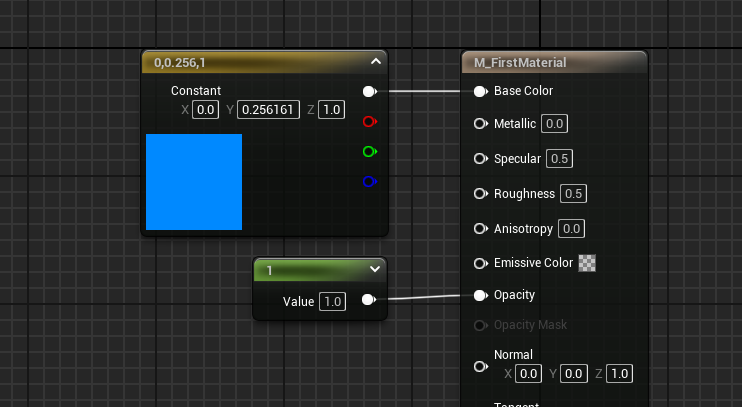The image size is (742, 407).
Task: Click the Base Color input pin
Action: pos(480,91)
